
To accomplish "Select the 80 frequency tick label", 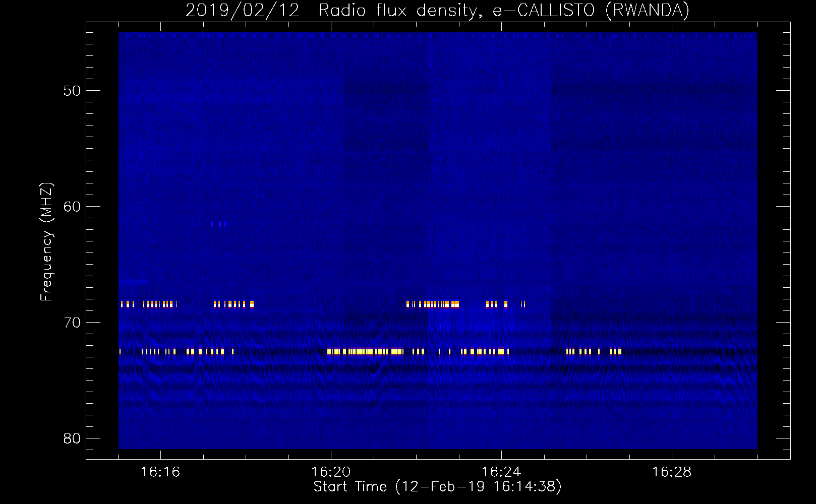I will point(72,438).
